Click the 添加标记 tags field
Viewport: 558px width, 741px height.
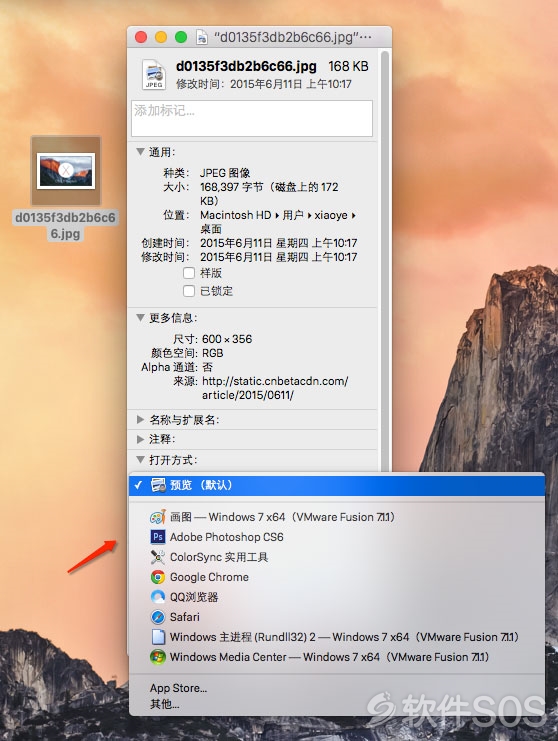(x=252, y=118)
